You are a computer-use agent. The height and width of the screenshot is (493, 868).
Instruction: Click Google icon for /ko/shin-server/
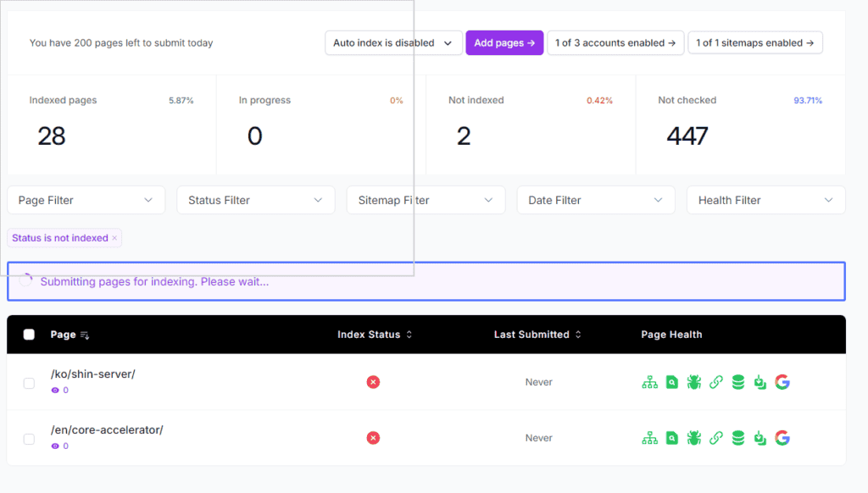[782, 382]
